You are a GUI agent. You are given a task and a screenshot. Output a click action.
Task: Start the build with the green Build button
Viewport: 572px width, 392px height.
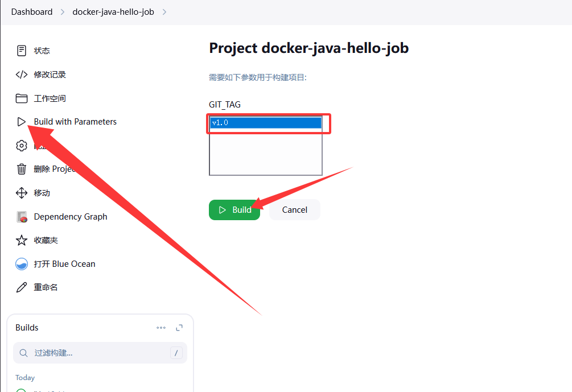(234, 210)
